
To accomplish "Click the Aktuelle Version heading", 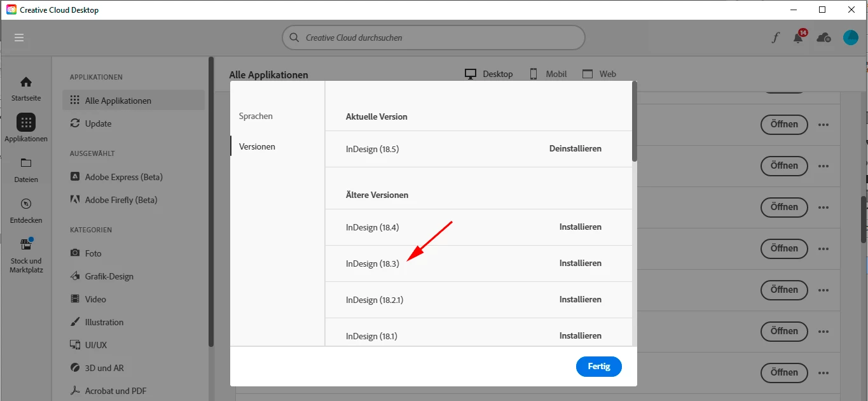I will pos(376,116).
